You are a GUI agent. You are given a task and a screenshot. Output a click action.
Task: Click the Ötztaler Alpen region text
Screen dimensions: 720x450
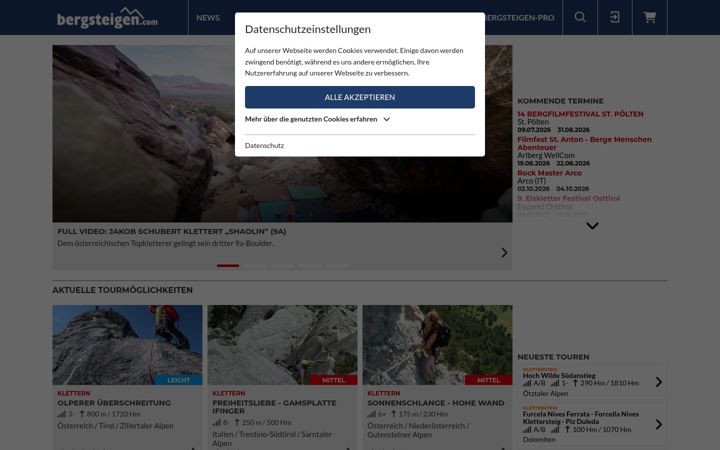point(545,394)
